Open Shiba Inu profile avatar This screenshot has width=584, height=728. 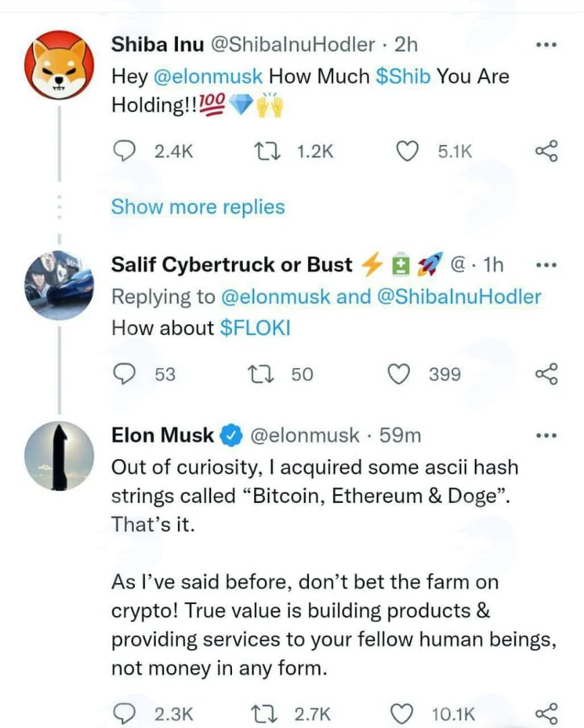coord(59,65)
